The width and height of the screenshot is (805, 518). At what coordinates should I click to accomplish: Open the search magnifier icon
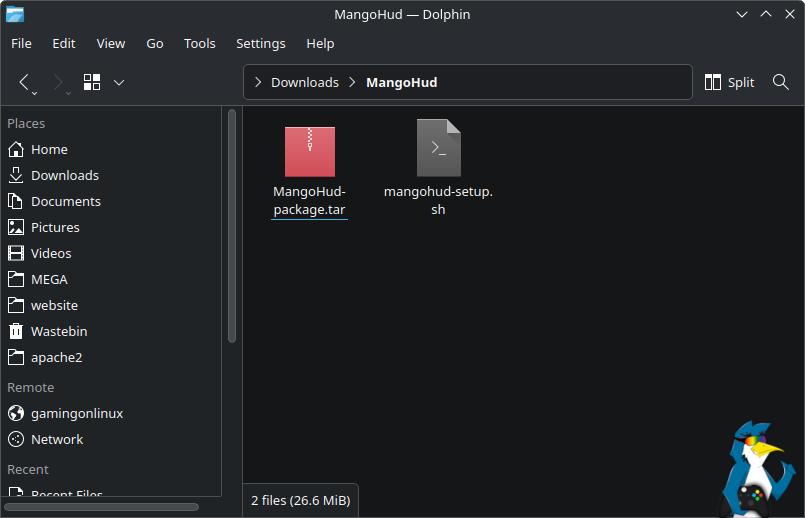[x=781, y=82]
